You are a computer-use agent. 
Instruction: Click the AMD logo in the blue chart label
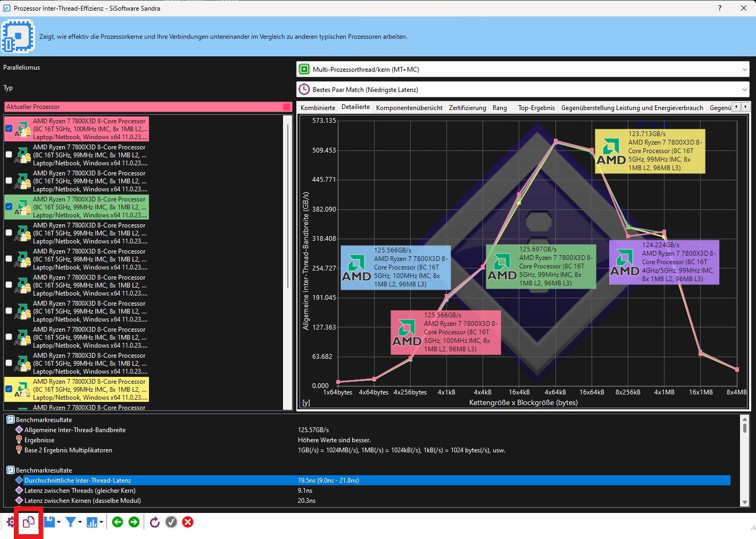click(x=356, y=268)
